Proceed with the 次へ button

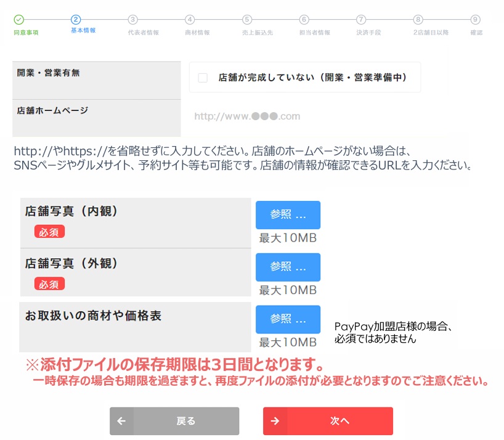click(x=328, y=421)
